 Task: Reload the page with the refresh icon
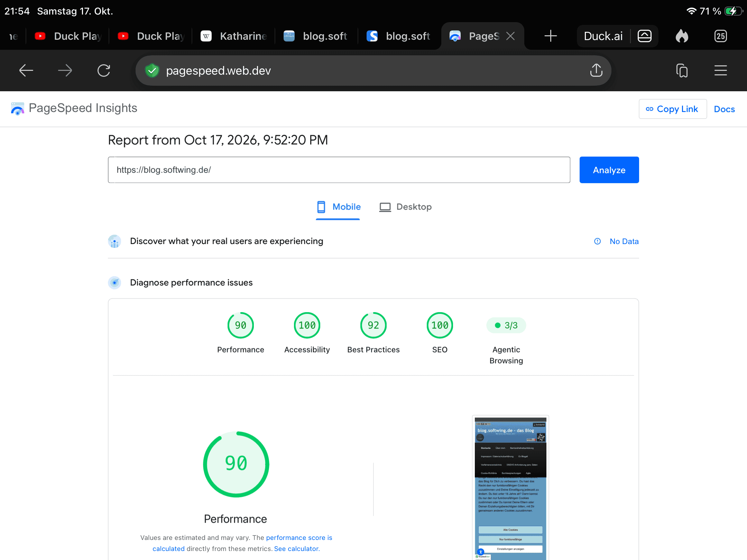pyautogui.click(x=104, y=71)
